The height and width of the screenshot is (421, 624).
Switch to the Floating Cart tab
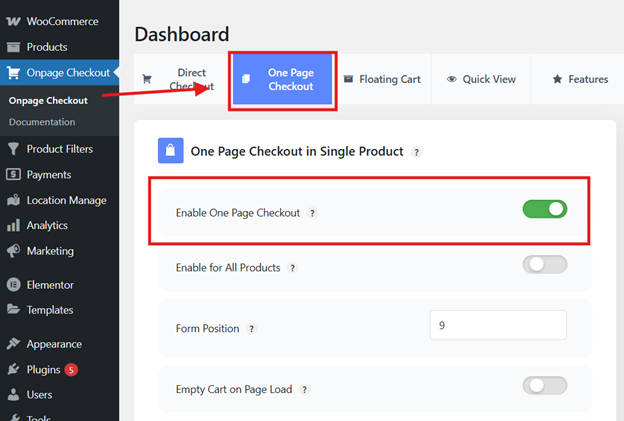pos(384,80)
